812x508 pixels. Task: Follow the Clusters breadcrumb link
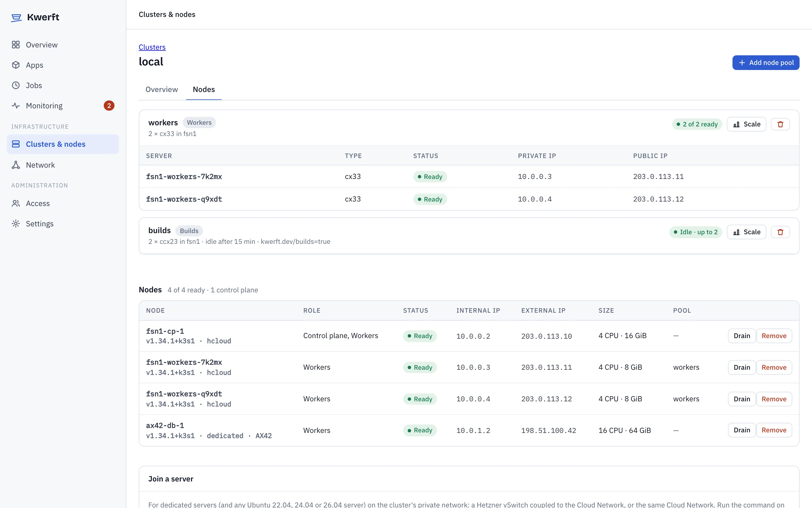click(x=152, y=47)
